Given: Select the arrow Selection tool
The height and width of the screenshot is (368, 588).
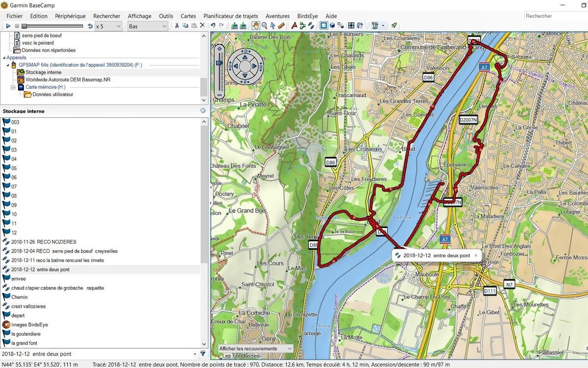Looking at the screenshot, I should [x=273, y=26].
